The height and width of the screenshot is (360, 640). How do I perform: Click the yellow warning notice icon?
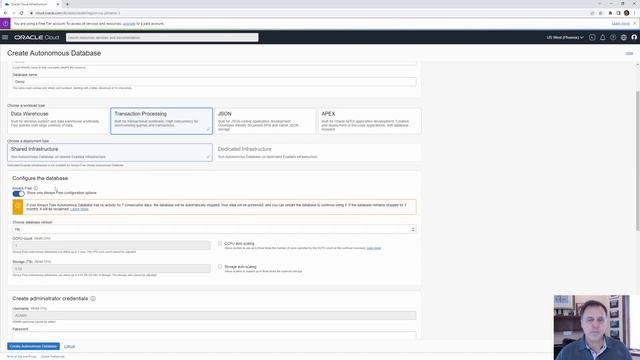pos(18,207)
